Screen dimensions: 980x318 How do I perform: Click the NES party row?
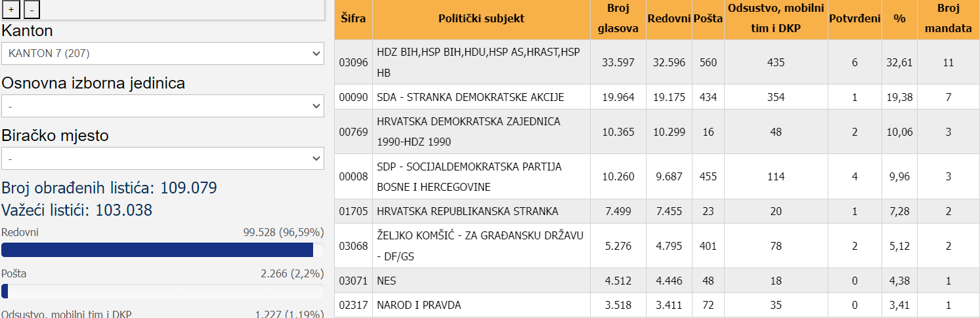pos(657,281)
